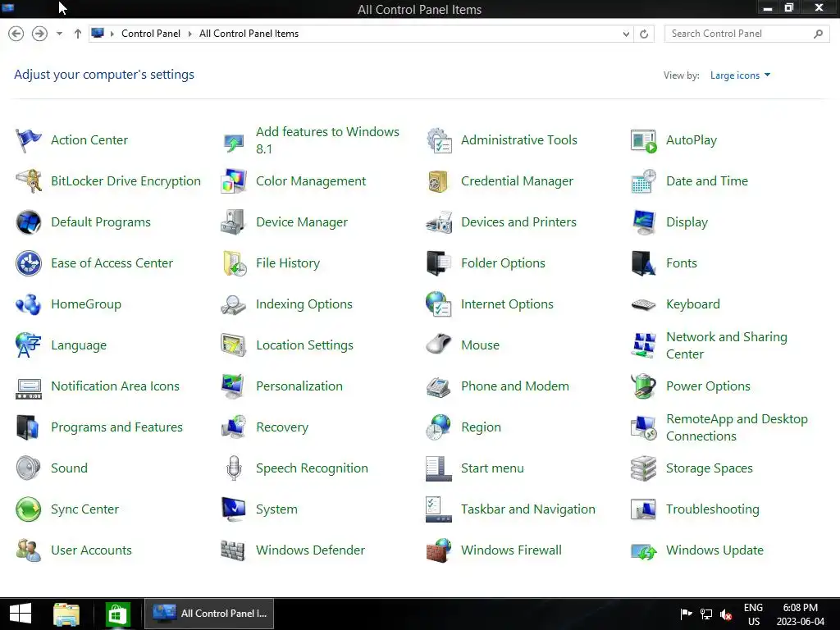Open the Indexing Options magnifier icon
This screenshot has height=630, width=840.
coord(234,304)
